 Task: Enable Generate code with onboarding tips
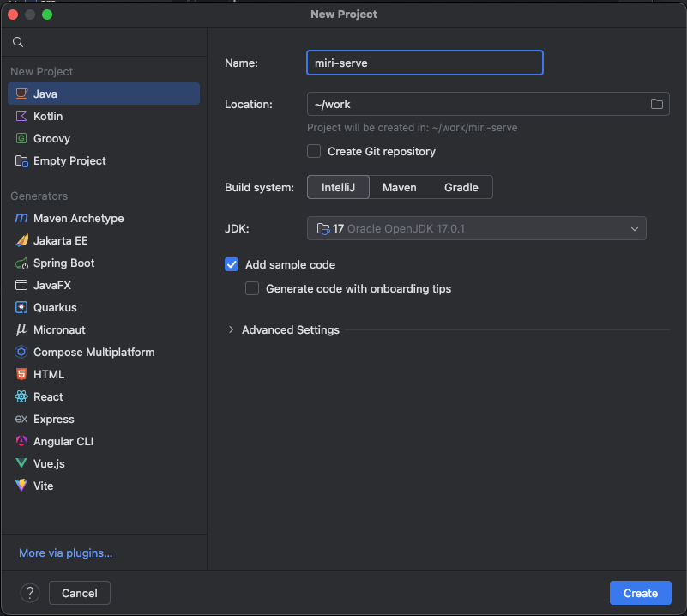click(x=252, y=288)
